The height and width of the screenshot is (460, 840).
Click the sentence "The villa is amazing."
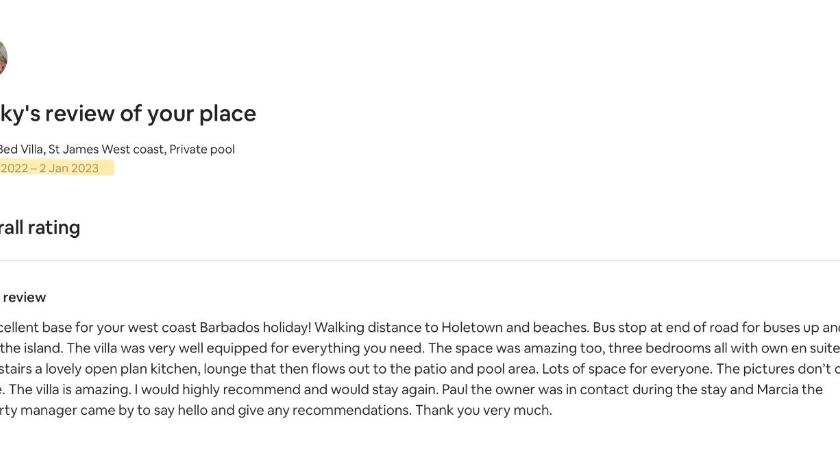(70, 389)
